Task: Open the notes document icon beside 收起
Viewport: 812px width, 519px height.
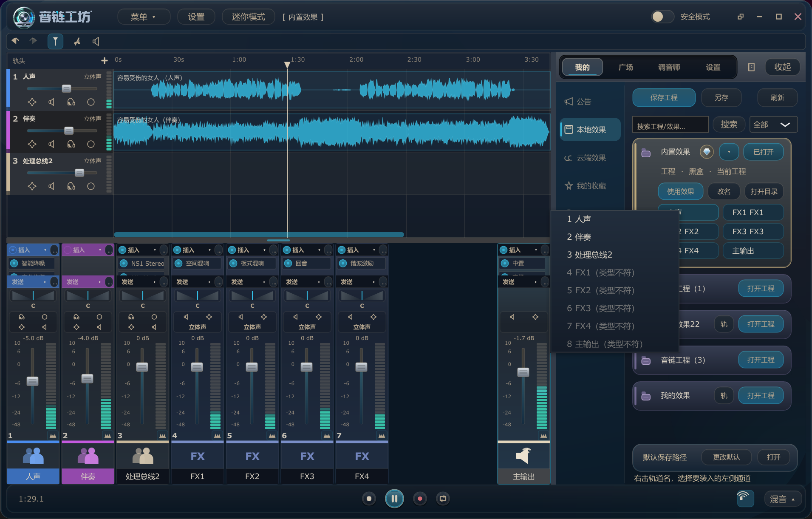Action: 751,67
